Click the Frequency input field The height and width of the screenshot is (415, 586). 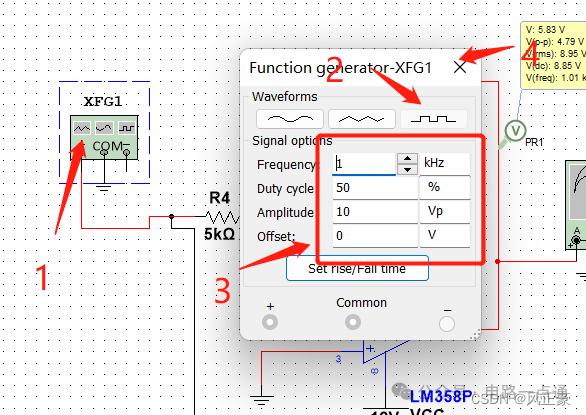pyautogui.click(x=364, y=164)
